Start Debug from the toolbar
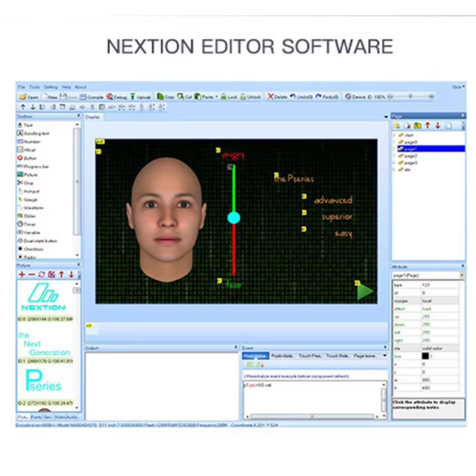 117,97
